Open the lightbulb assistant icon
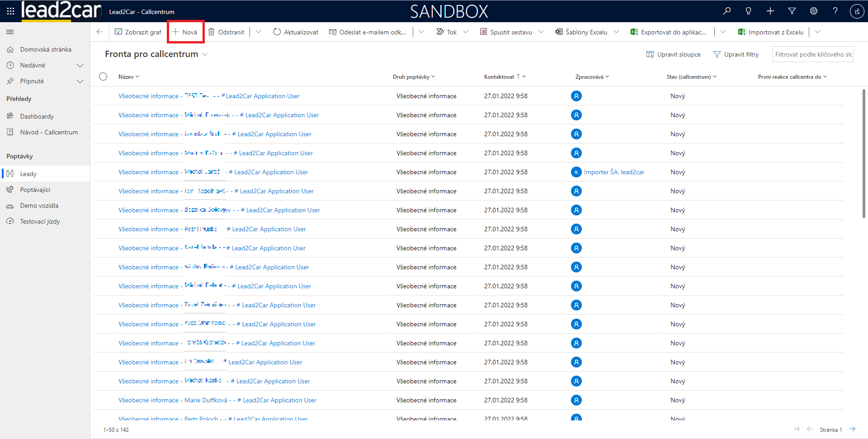The image size is (868, 439). (749, 11)
